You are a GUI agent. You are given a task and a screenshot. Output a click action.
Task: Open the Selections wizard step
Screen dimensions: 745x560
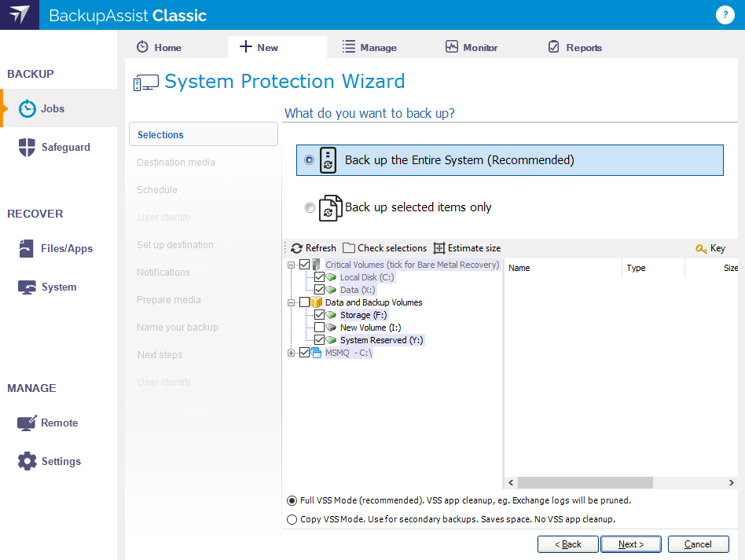pos(204,134)
